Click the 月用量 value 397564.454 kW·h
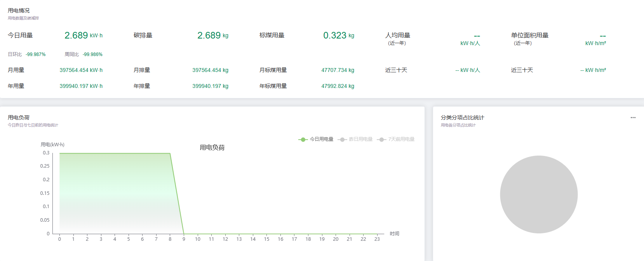The height and width of the screenshot is (261, 644). click(x=81, y=70)
